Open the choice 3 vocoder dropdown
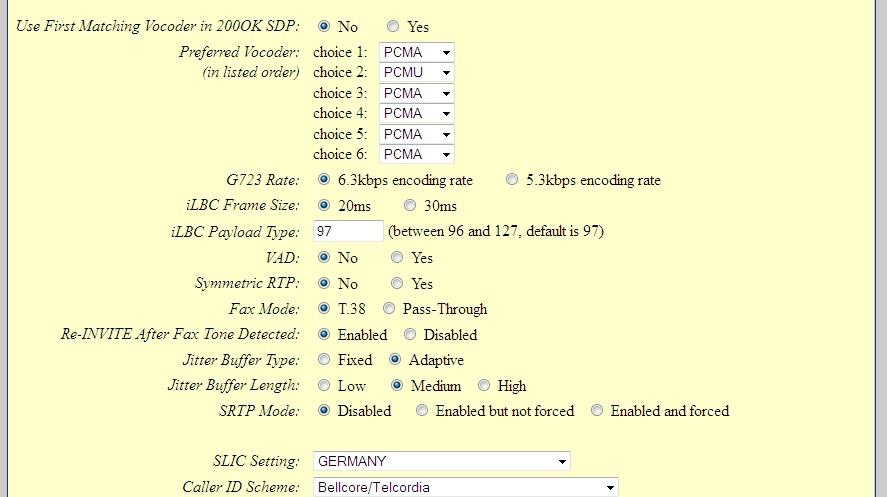Image resolution: width=887 pixels, height=497 pixels. (x=416, y=93)
